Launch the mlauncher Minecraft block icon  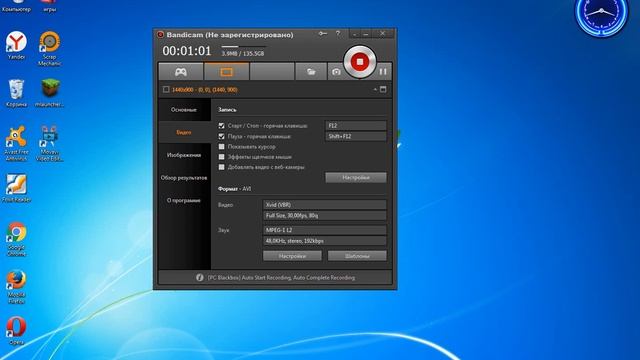[49, 93]
